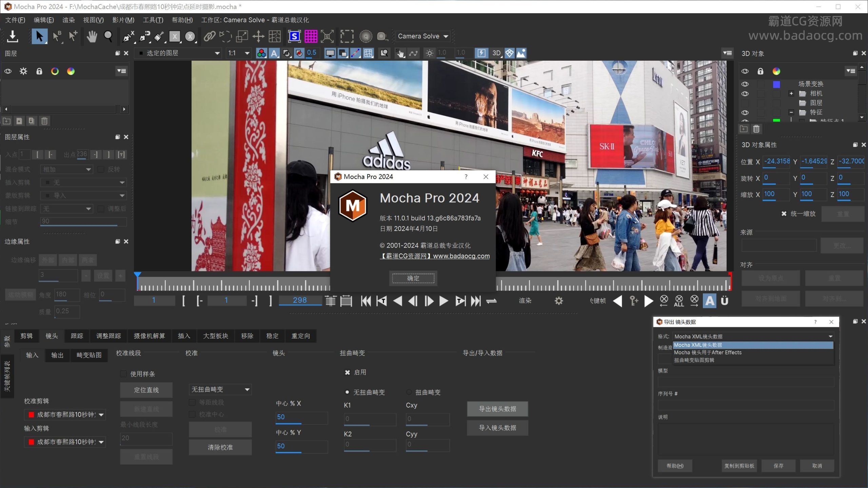Switch to the 摄像机解算 tab
This screenshot has width=868, height=488.
click(x=149, y=336)
